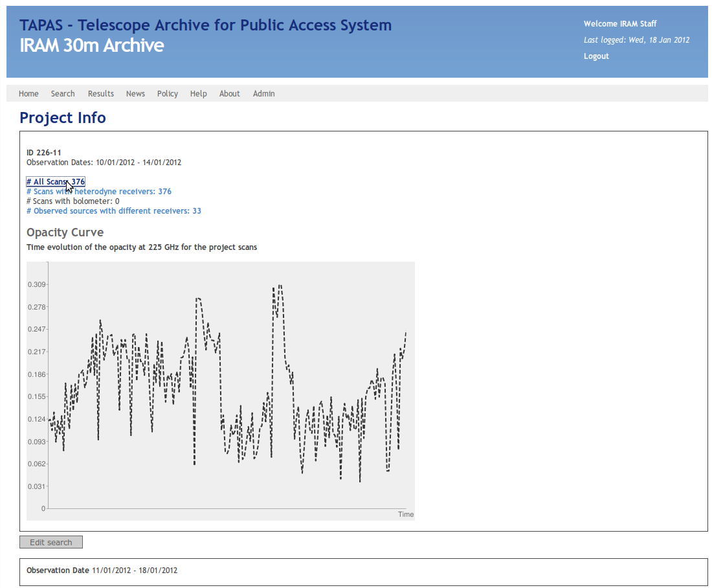This screenshot has height=588, width=712.
Task: Log out via the Logout link
Action: [596, 56]
